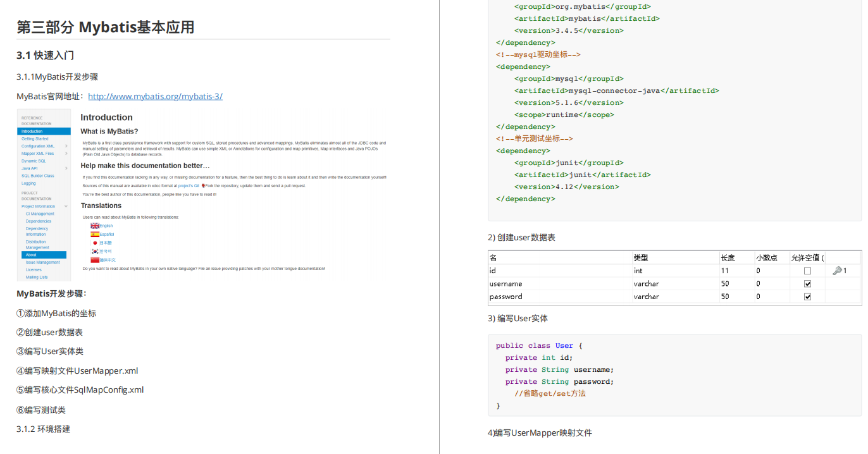The image size is (868, 454).
Task: Click the "<scope>runtime</scope>" code line
Action: pyautogui.click(x=564, y=114)
